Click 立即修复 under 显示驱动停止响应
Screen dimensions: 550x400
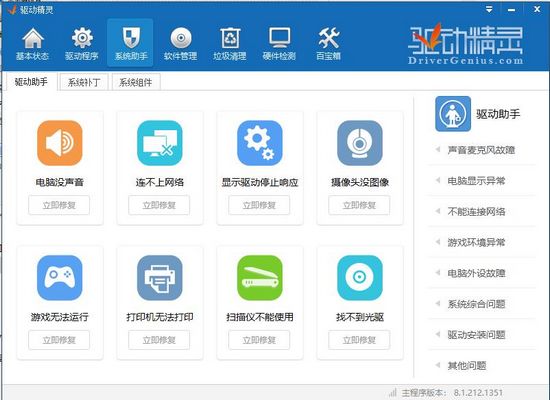click(259, 205)
